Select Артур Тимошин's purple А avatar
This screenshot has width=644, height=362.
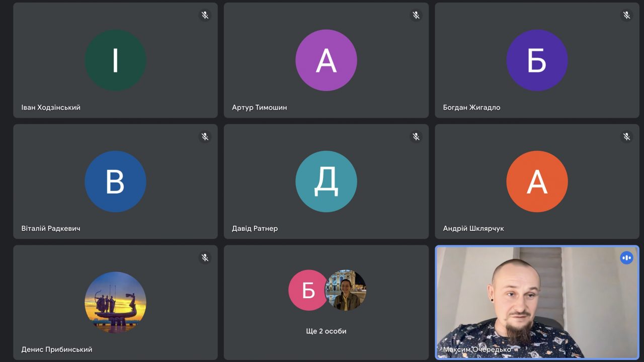[x=326, y=60]
